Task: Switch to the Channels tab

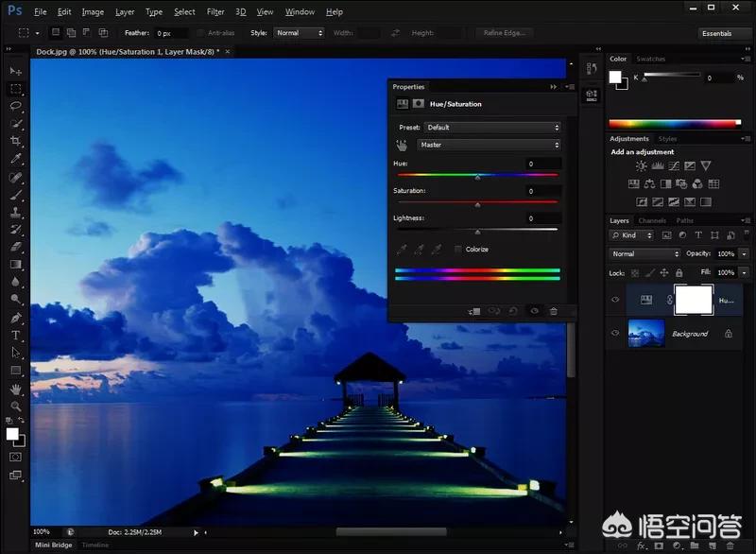Action: [652, 220]
